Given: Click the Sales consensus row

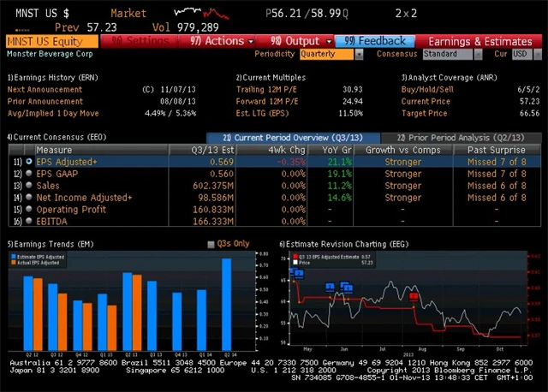Looking at the screenshot, I should [x=48, y=185].
